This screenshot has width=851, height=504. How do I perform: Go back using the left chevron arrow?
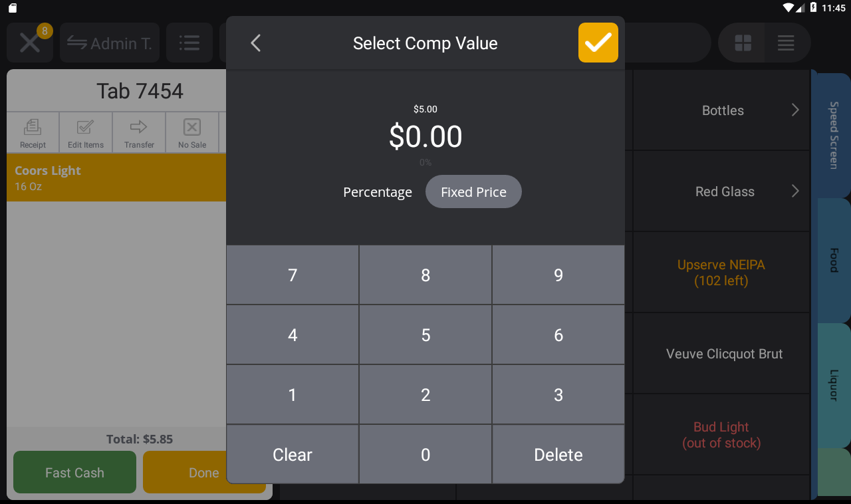(x=255, y=43)
